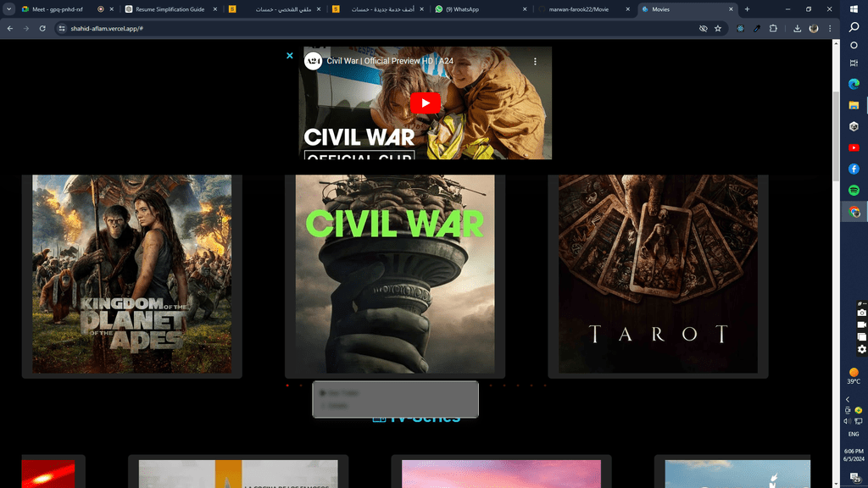
Task: Select the Tarot movie poster
Action: click(658, 274)
